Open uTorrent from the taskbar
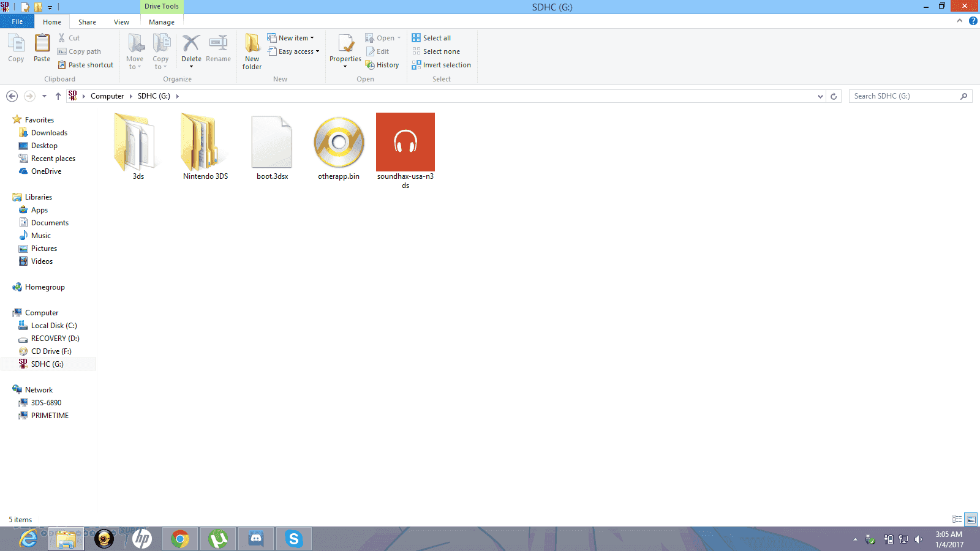 (218, 539)
